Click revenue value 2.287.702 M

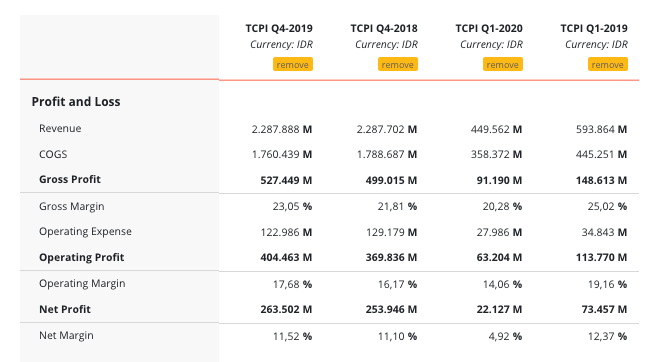pos(387,129)
